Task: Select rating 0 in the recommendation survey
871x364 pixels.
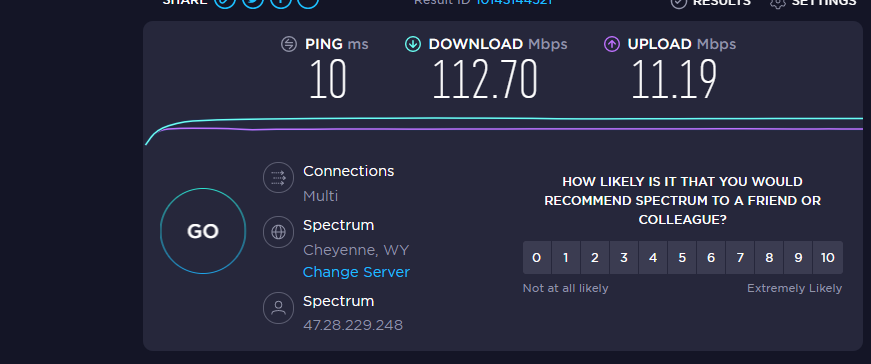Action: [537, 257]
